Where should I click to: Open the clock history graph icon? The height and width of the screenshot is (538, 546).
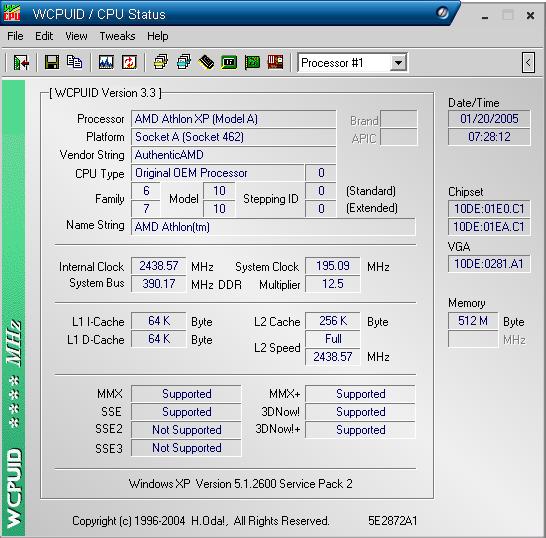(106, 63)
